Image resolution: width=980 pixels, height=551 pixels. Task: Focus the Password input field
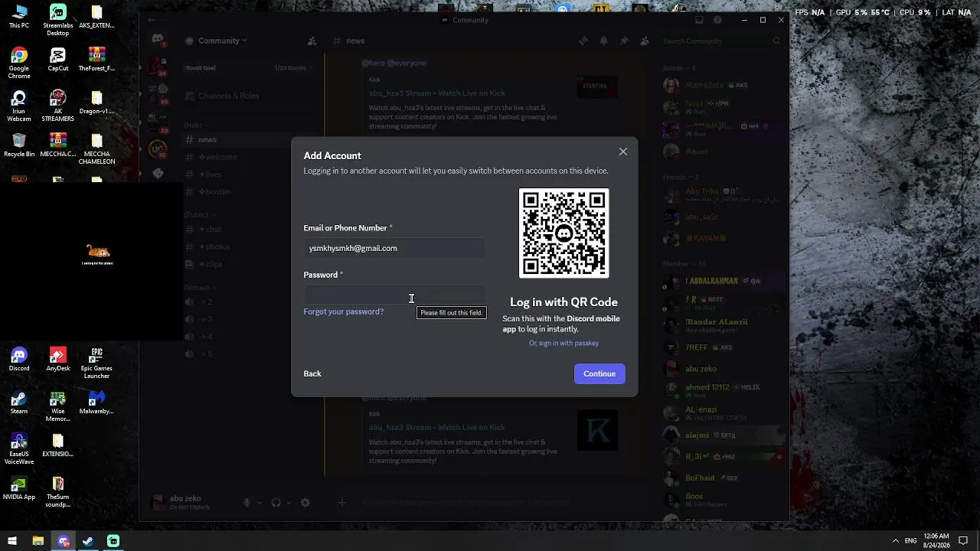pyautogui.click(x=394, y=295)
